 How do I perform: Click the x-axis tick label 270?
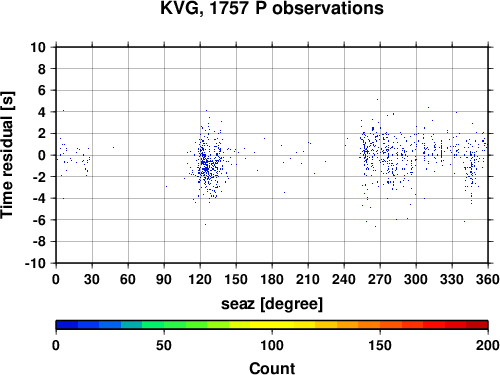pyautogui.click(x=380, y=279)
